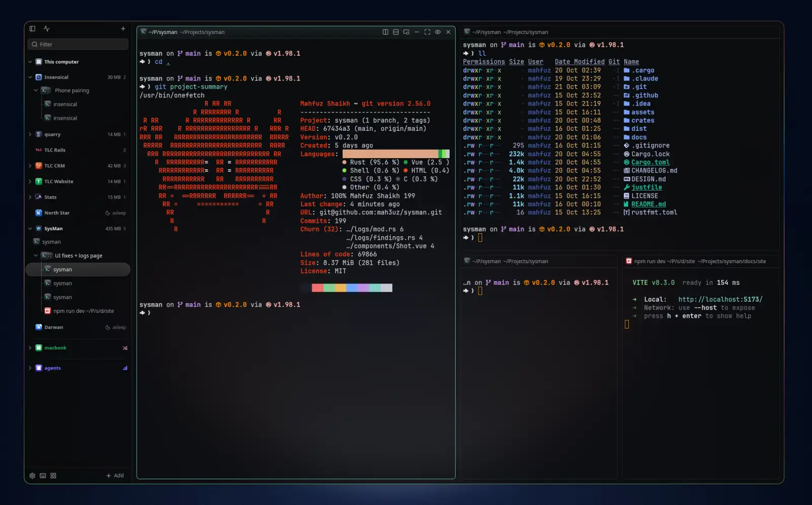Open settings gear in sidebar footer
Viewport: 812px width, 505px height.
coord(32,476)
